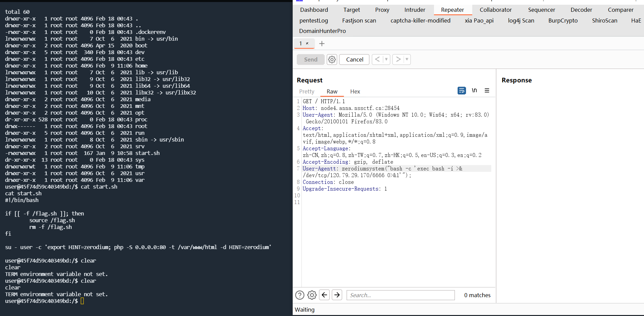Go to previous search match arrow

324,295
